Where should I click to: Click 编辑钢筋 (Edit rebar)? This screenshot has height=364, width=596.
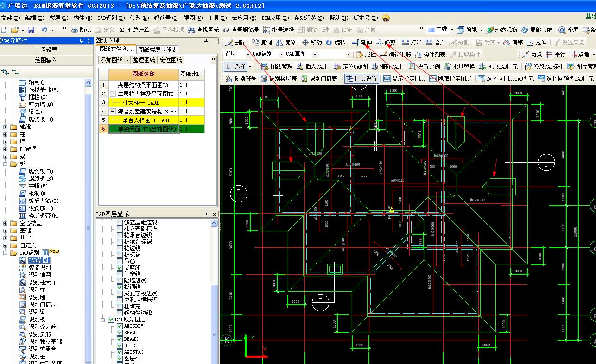[x=395, y=54]
